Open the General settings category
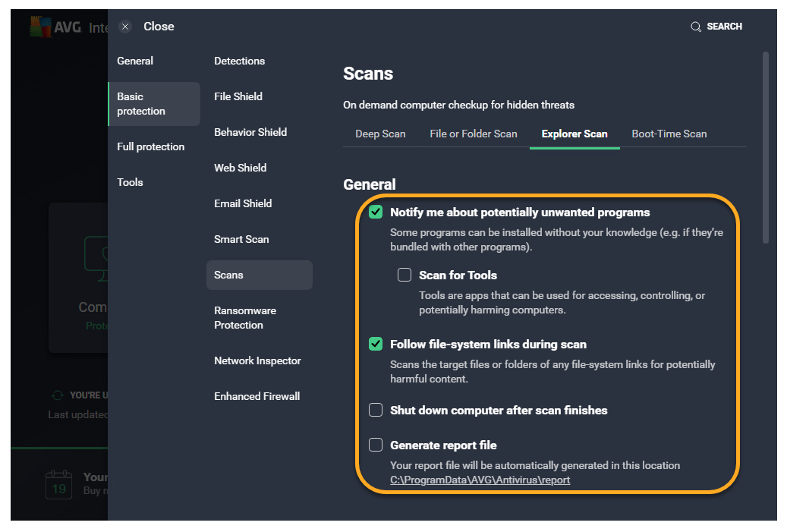This screenshot has height=532, width=787. tap(135, 61)
